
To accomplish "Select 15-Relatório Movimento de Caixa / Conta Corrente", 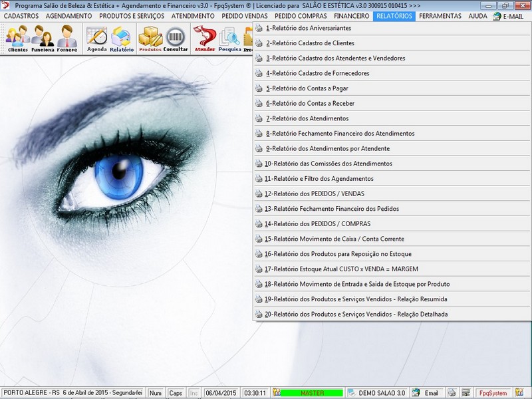I will [x=334, y=239].
